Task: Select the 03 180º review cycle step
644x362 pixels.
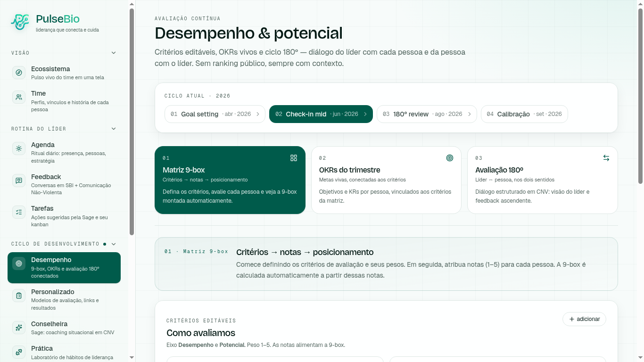Action: click(x=427, y=114)
